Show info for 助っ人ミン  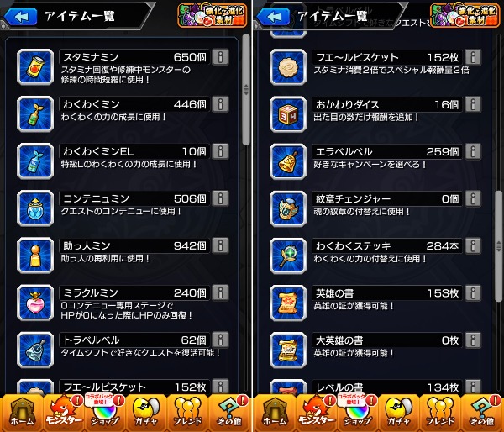pyautogui.click(x=221, y=245)
